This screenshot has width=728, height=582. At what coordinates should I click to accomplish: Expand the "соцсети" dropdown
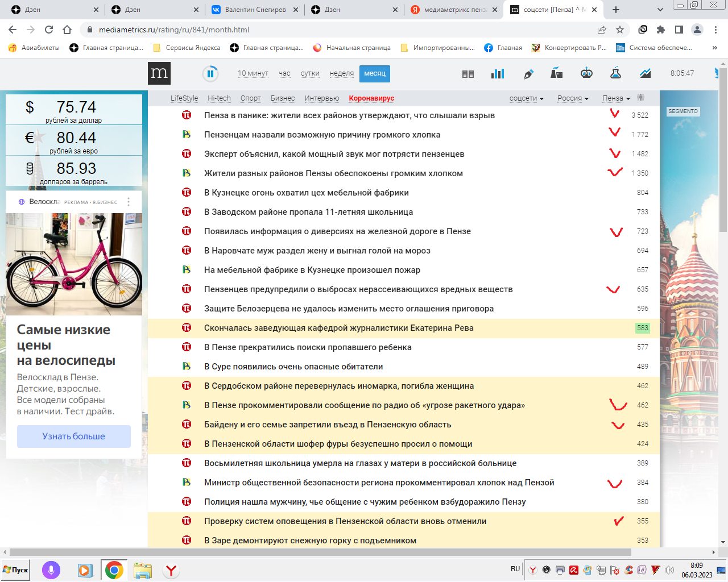526,98
